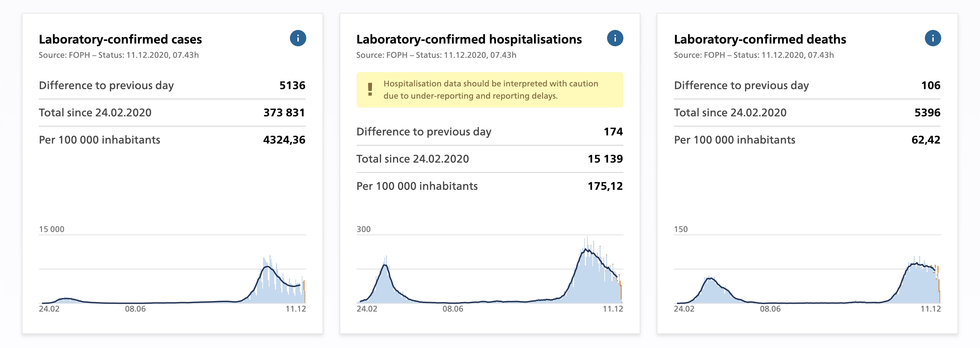This screenshot has height=348, width=980.
Task: Click the hospitalisation caution notice text
Action: [490, 89]
